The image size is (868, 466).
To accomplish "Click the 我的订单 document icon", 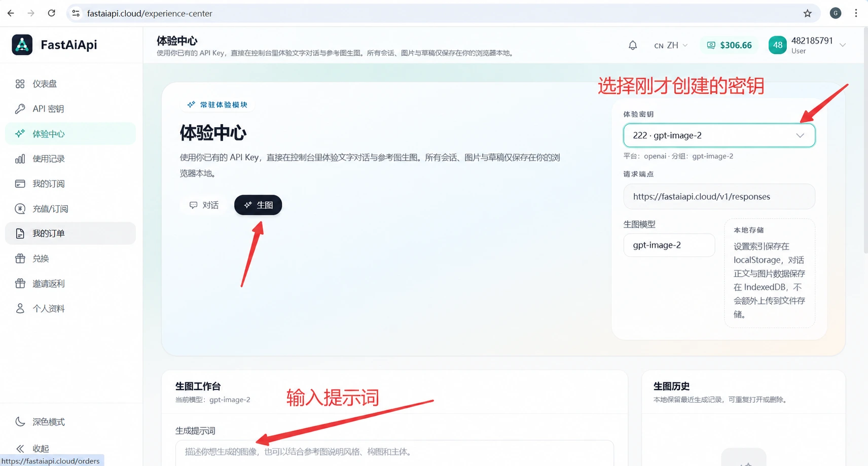I will tap(20, 233).
